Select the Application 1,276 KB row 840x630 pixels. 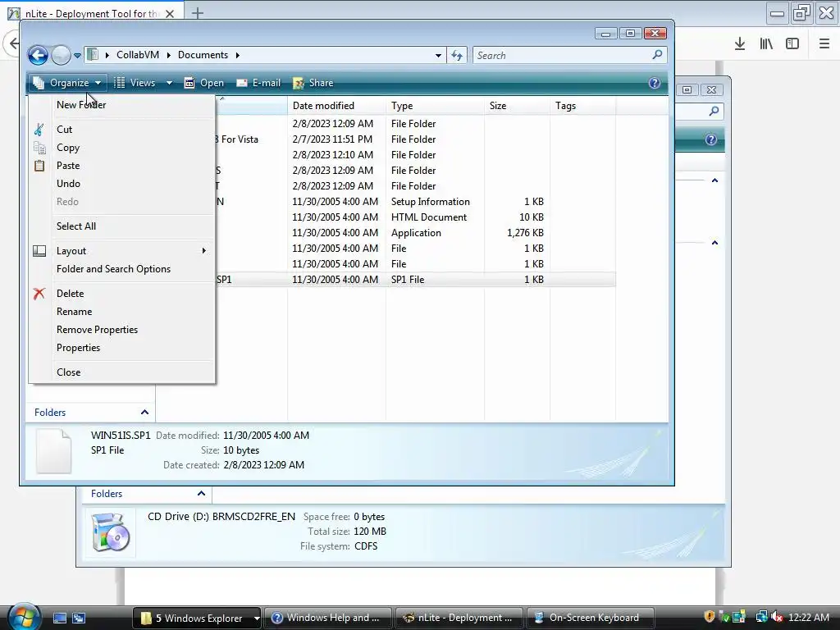[x=415, y=233]
